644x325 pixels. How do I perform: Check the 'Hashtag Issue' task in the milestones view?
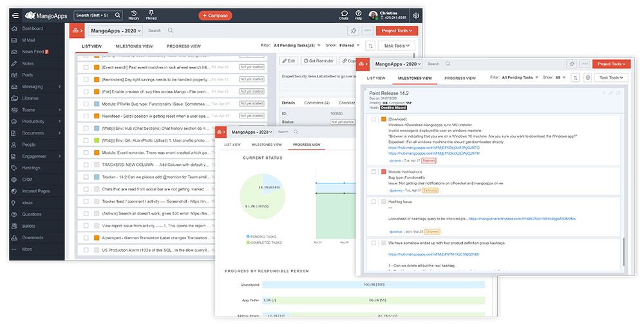pyautogui.click(x=374, y=201)
